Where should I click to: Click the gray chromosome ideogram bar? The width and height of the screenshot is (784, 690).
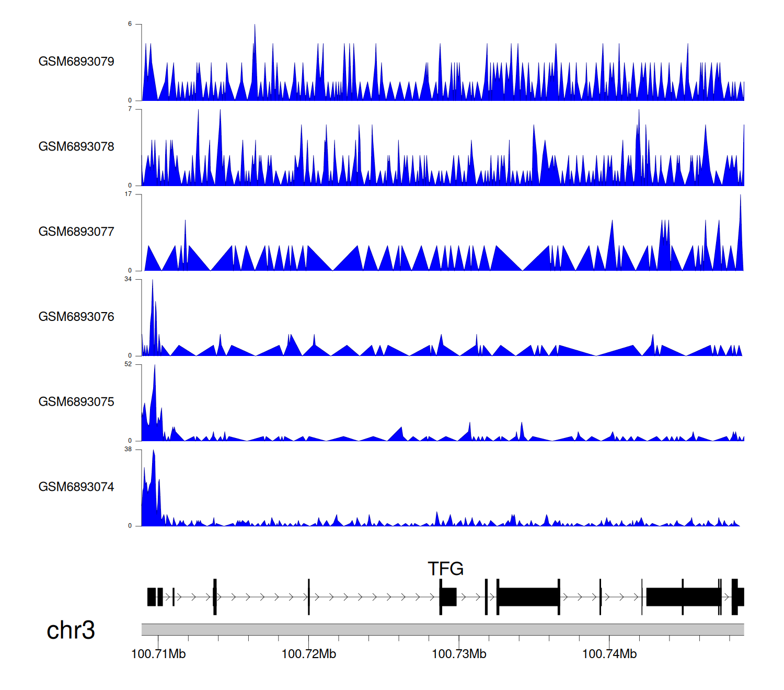click(x=442, y=629)
